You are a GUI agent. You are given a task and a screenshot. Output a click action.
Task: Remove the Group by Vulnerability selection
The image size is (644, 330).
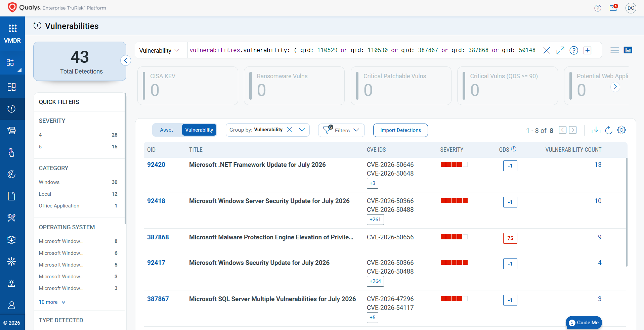[289, 130]
